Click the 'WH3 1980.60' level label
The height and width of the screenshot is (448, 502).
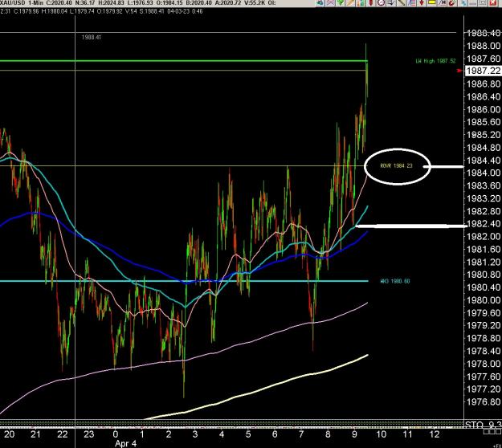[x=395, y=281]
